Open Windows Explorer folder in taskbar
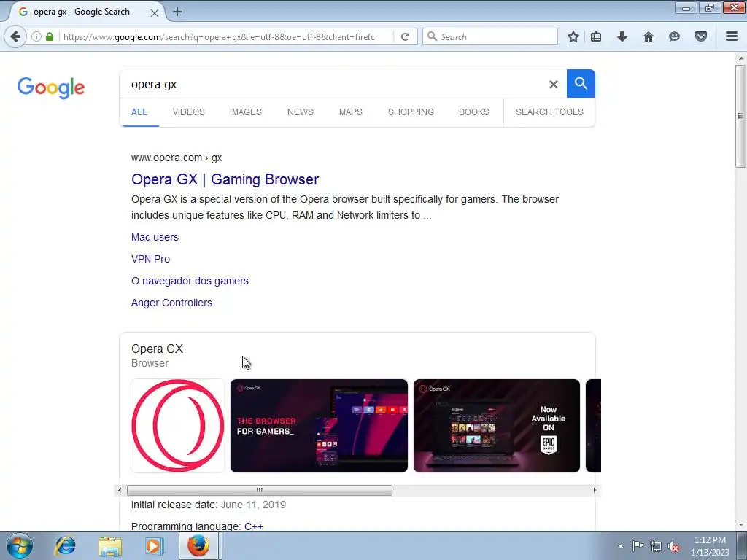 click(x=110, y=545)
